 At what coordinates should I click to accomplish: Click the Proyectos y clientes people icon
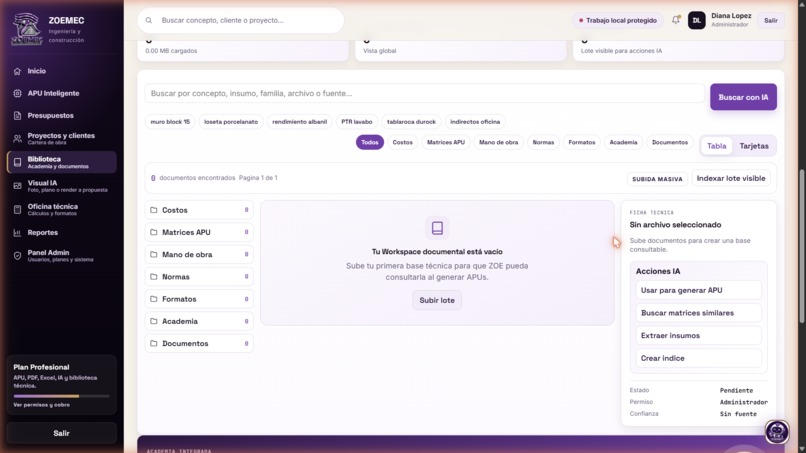click(17, 138)
